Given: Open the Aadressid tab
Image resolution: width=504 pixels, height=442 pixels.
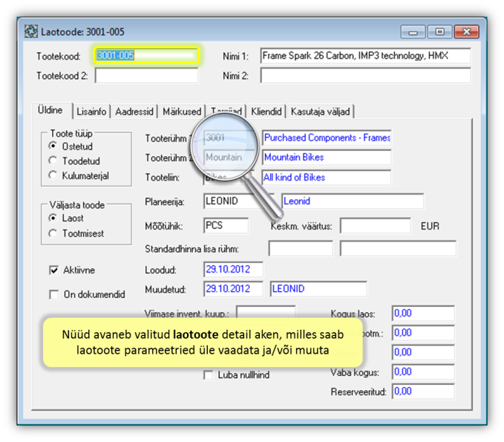Looking at the screenshot, I should (134, 111).
